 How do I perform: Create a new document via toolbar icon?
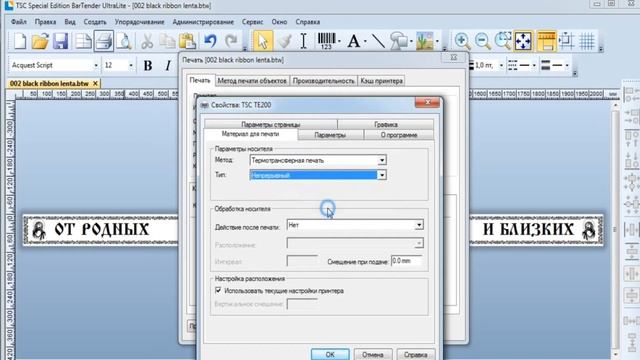point(20,41)
